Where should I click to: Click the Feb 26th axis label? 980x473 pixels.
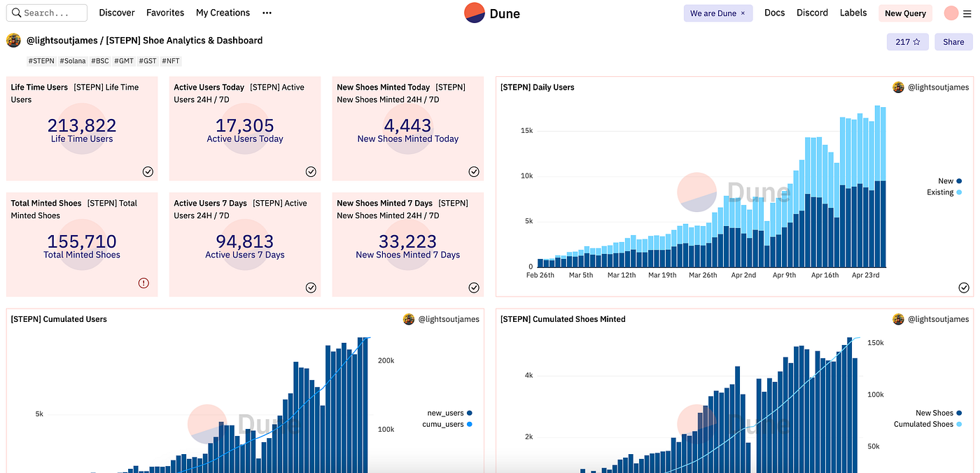pyautogui.click(x=540, y=275)
